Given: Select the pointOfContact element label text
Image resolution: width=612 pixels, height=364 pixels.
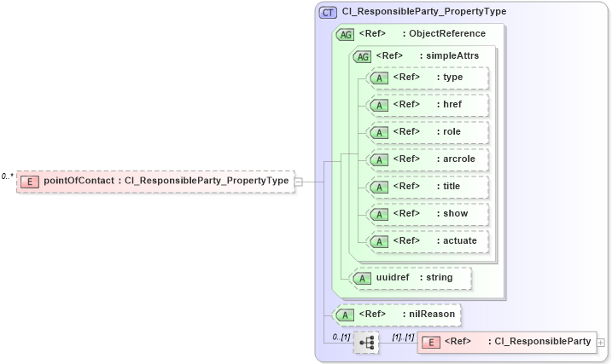Looking at the screenshot, I should click(166, 181).
